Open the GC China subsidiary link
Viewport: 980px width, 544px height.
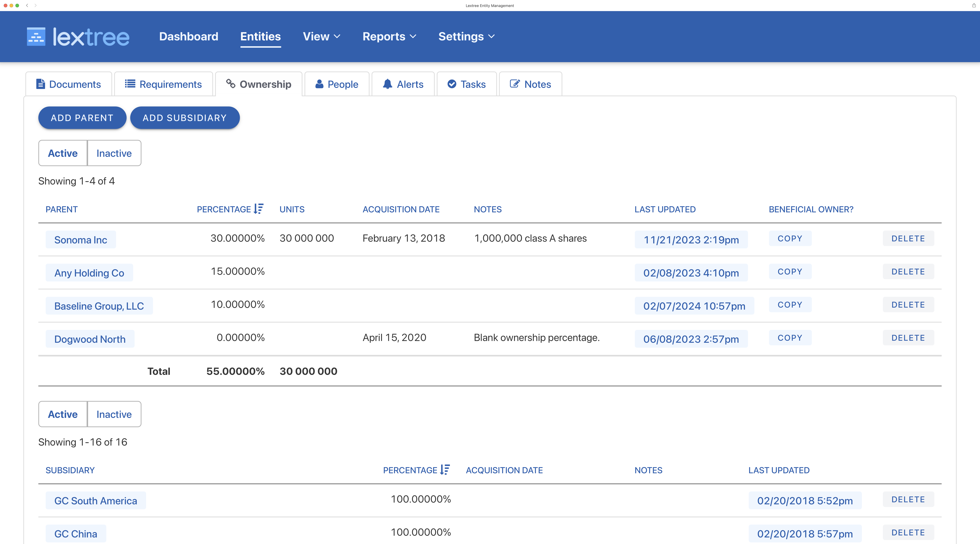click(76, 534)
